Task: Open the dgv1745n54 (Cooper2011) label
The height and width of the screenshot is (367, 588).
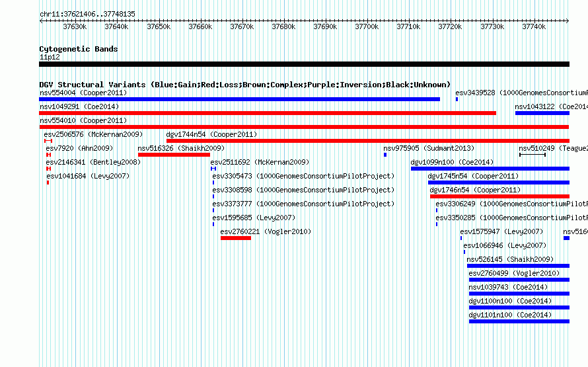Action: pos(473,176)
